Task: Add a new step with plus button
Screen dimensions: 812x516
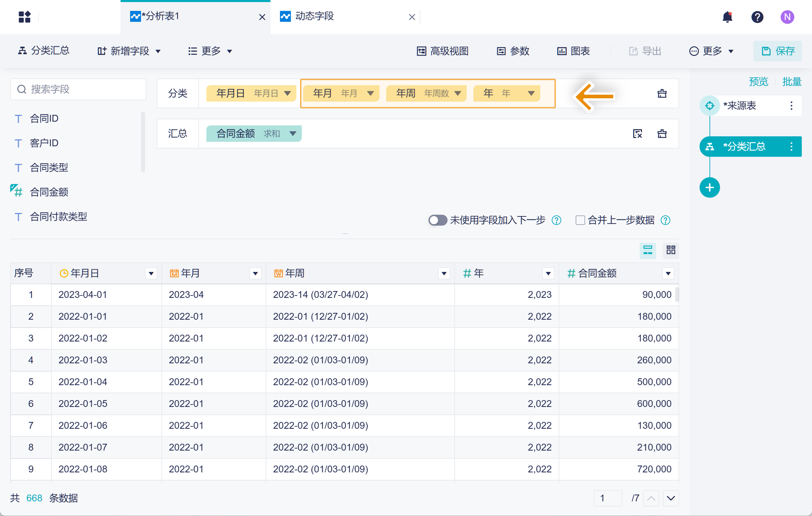Action: [709, 187]
